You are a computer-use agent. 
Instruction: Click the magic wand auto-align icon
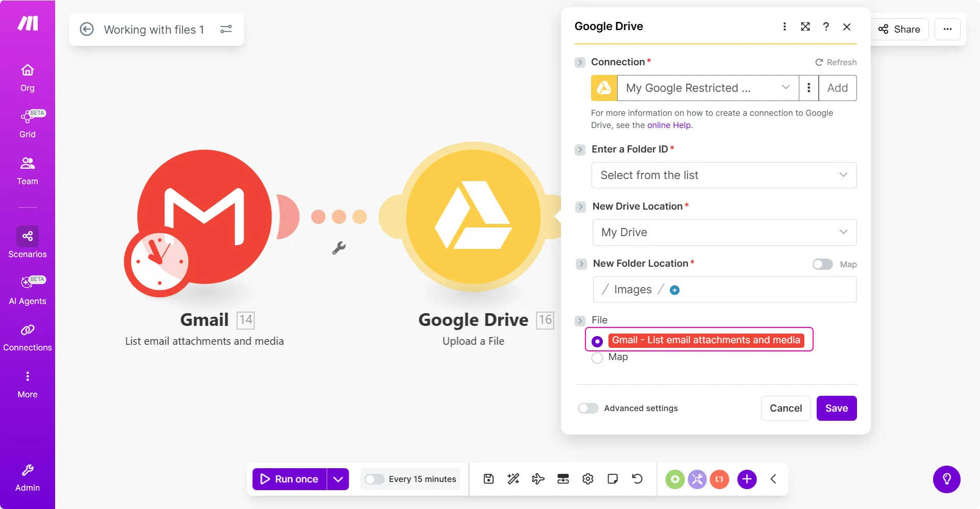click(x=513, y=479)
